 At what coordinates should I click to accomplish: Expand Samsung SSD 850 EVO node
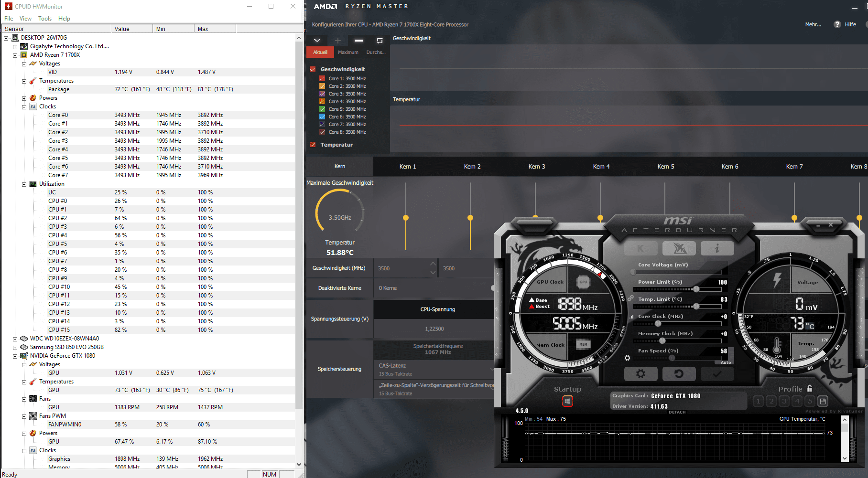tap(15, 348)
